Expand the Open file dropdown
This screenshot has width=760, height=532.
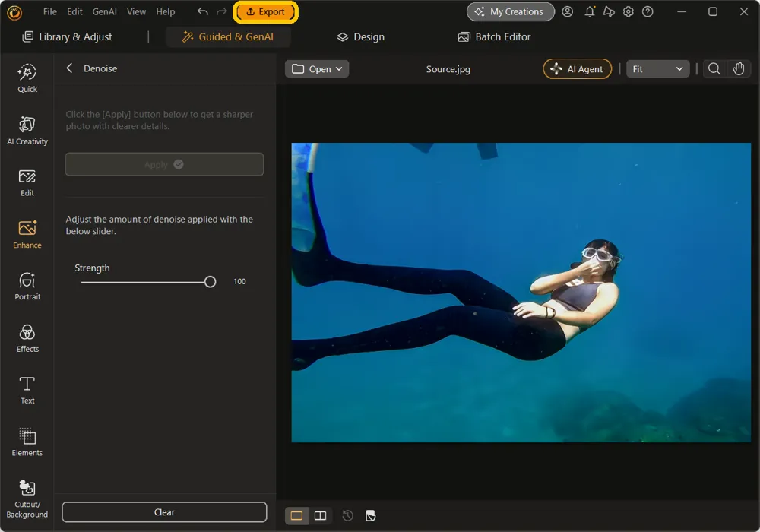pyautogui.click(x=317, y=69)
